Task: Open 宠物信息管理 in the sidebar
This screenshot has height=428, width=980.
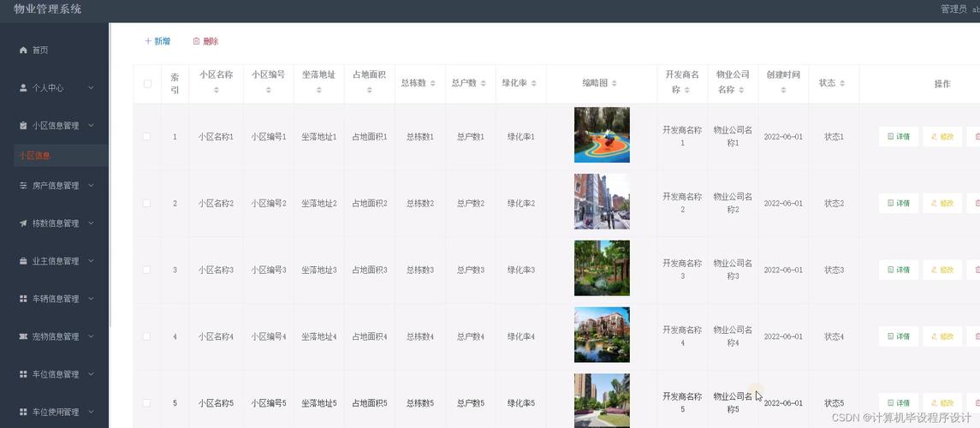Action: 55,336
